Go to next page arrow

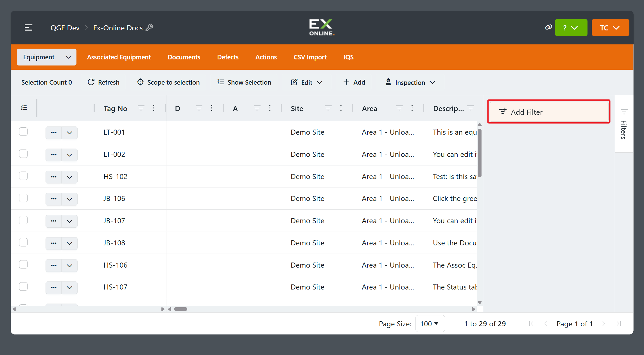(x=604, y=324)
